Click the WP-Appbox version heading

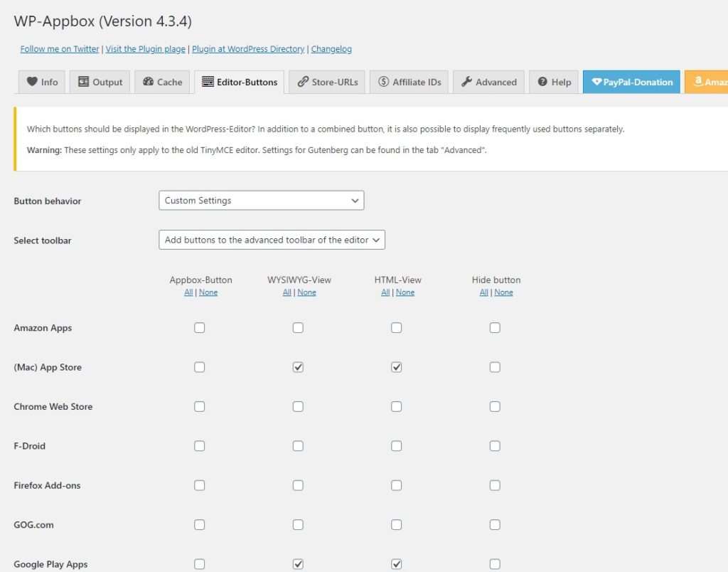click(x=102, y=21)
